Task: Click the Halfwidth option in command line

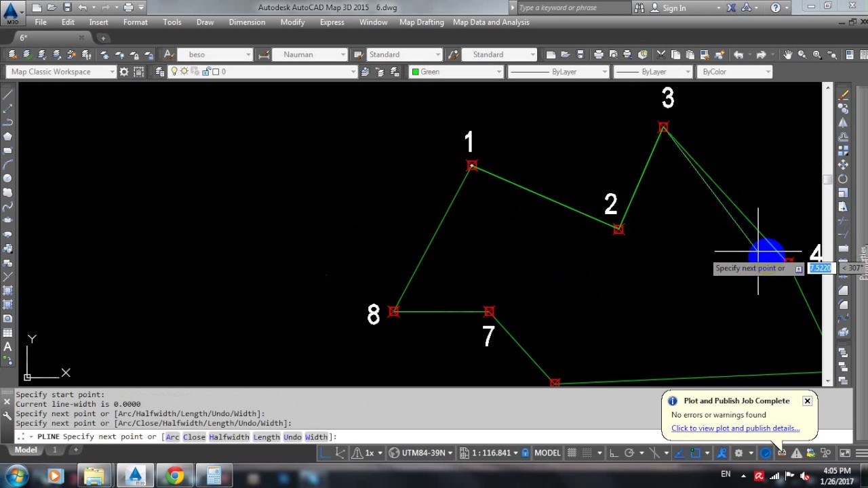Action: [229, 437]
